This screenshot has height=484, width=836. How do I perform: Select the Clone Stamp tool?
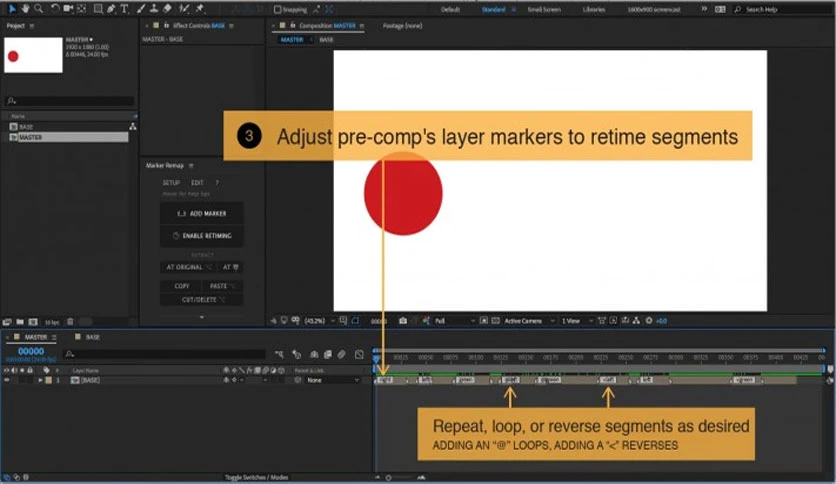(x=154, y=9)
